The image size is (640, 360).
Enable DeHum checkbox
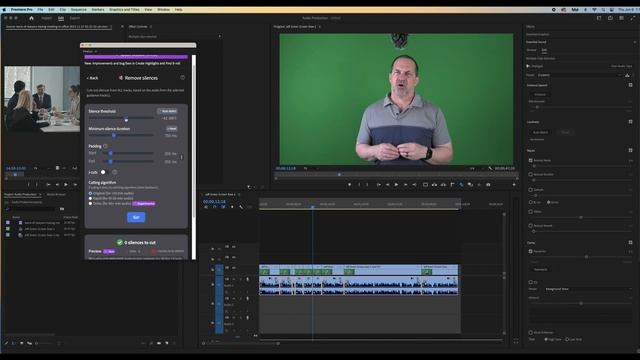(531, 190)
